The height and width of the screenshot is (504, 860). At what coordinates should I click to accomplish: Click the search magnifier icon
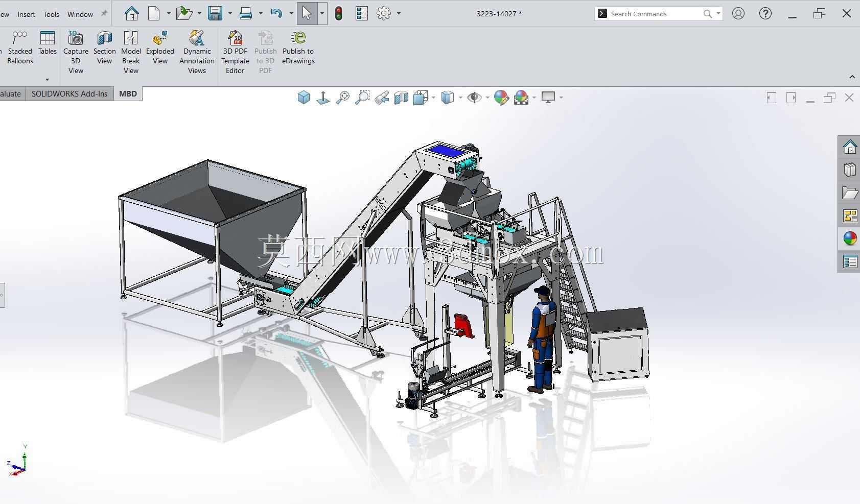pos(707,14)
